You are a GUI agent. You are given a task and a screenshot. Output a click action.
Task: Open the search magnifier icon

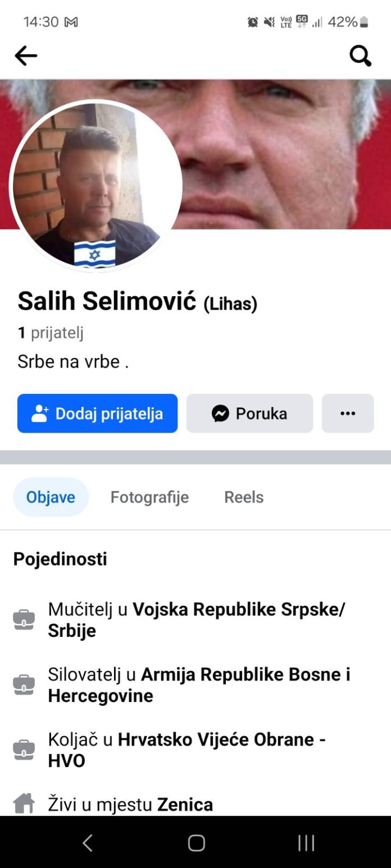(360, 56)
